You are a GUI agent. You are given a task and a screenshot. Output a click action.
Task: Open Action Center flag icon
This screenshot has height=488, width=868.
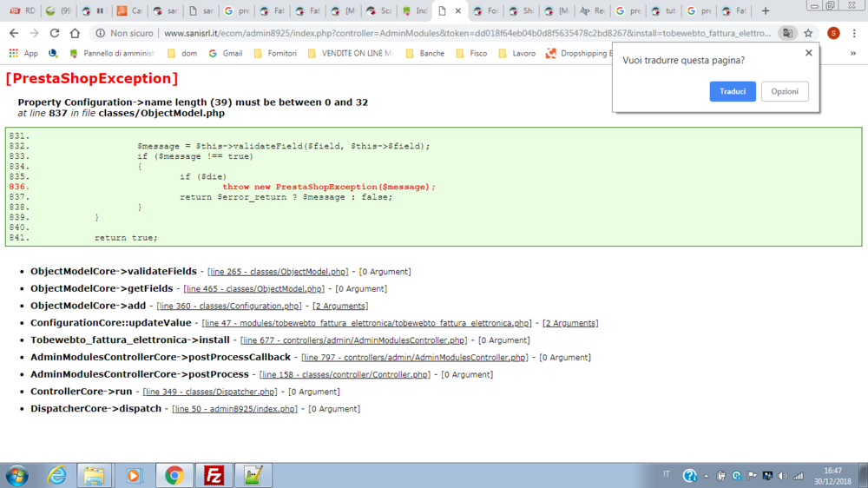point(752,476)
